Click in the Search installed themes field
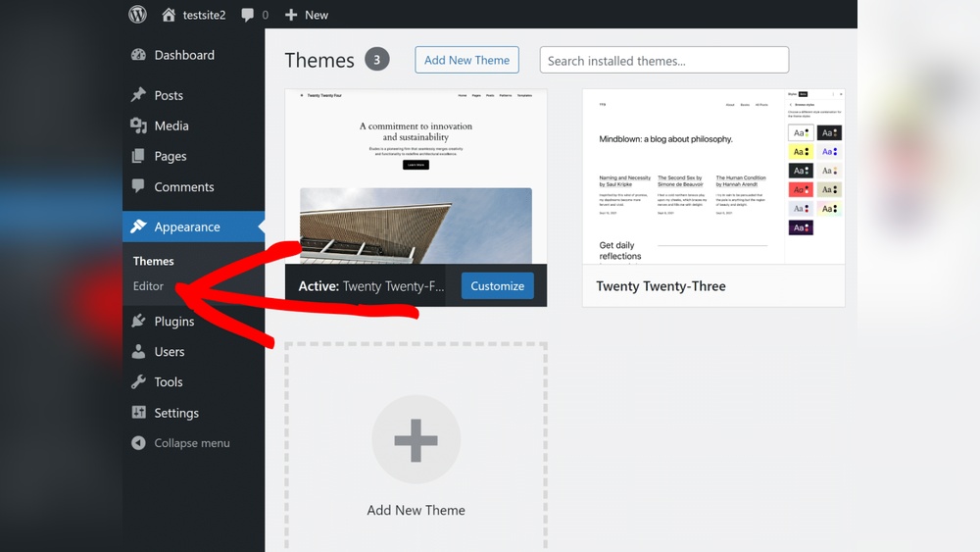Viewport: 980px width, 552px height. (664, 60)
